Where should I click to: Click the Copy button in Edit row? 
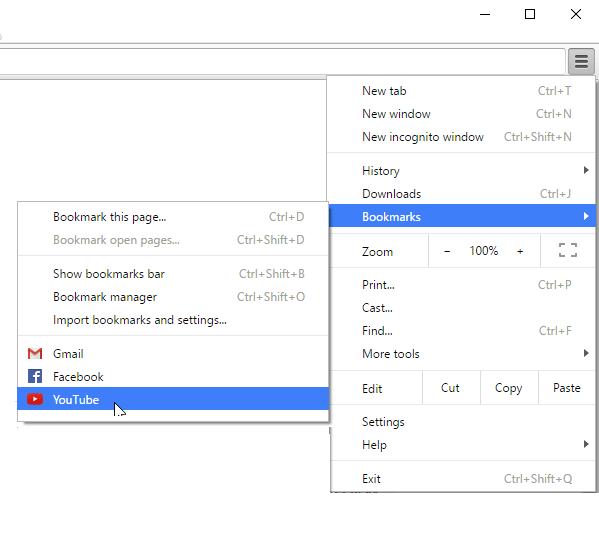point(509,388)
